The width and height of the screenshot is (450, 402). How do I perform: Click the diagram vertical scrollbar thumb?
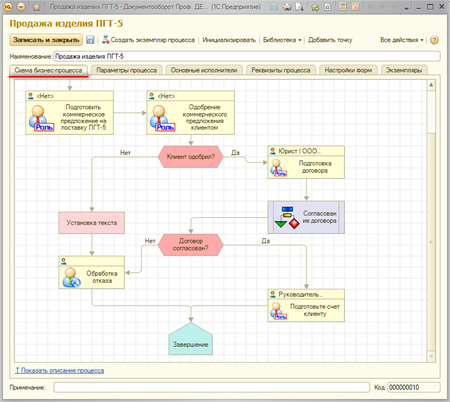tap(431, 242)
